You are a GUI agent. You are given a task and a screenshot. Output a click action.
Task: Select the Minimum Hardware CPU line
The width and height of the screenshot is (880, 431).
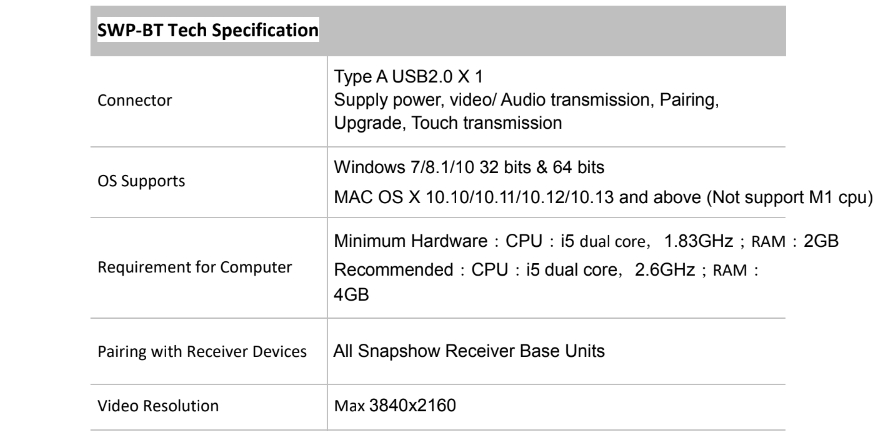click(x=586, y=241)
